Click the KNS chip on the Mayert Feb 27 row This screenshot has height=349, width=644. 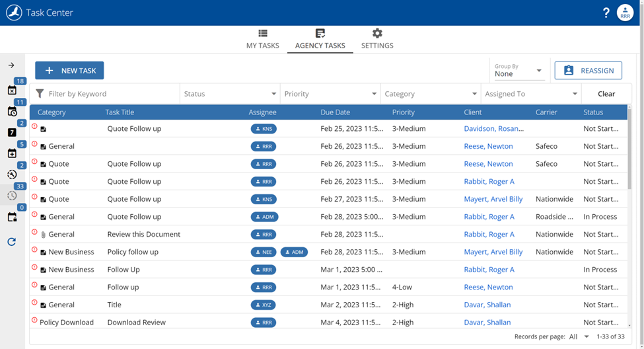pyautogui.click(x=264, y=200)
